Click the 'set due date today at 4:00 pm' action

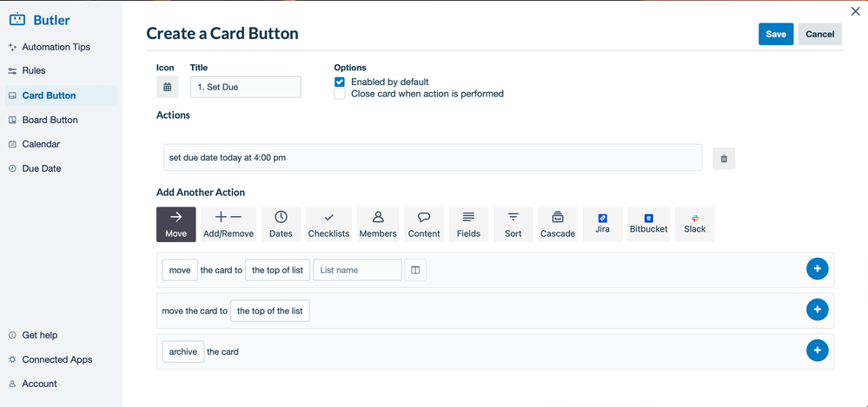pos(433,158)
